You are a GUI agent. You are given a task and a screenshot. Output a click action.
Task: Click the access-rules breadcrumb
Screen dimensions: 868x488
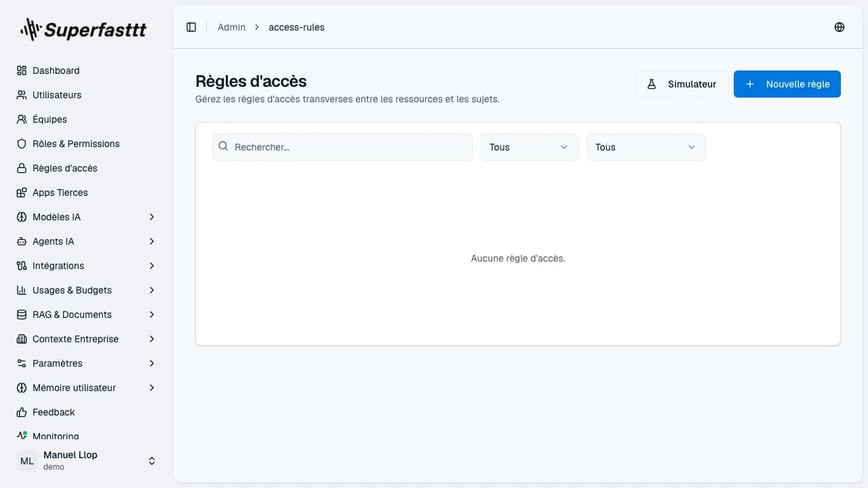pyautogui.click(x=296, y=27)
